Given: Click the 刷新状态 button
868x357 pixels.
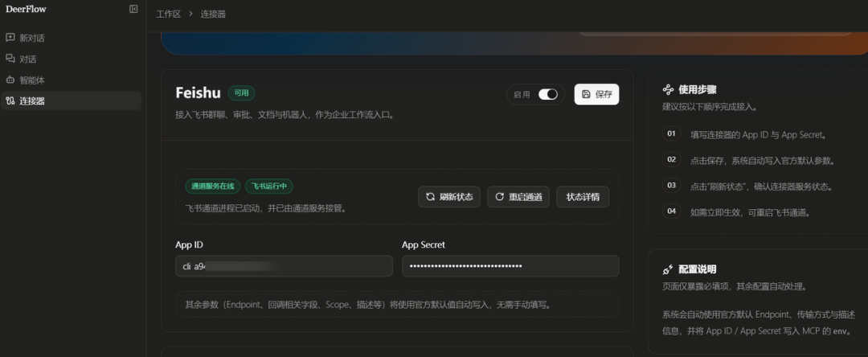Looking at the screenshot, I should pos(449,196).
